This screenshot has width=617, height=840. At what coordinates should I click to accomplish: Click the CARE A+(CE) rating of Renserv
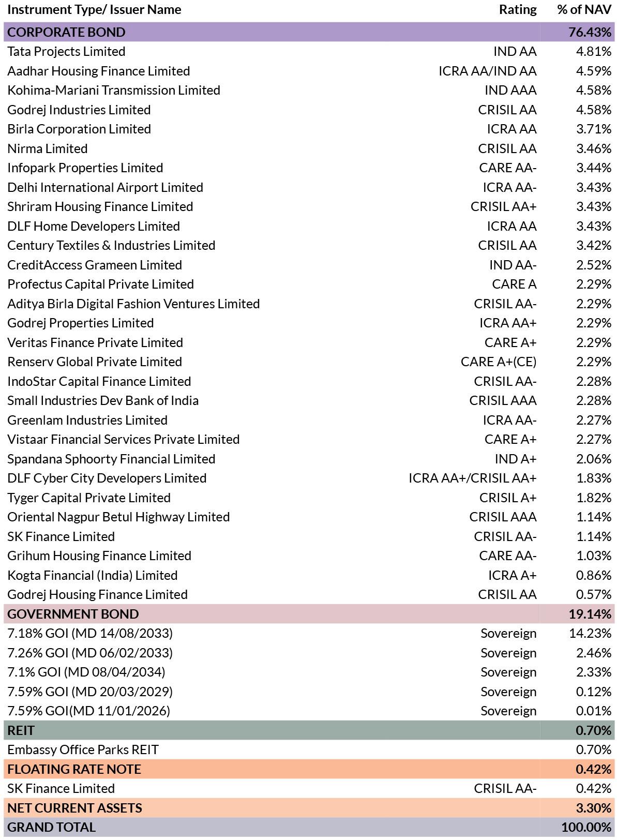(499, 362)
